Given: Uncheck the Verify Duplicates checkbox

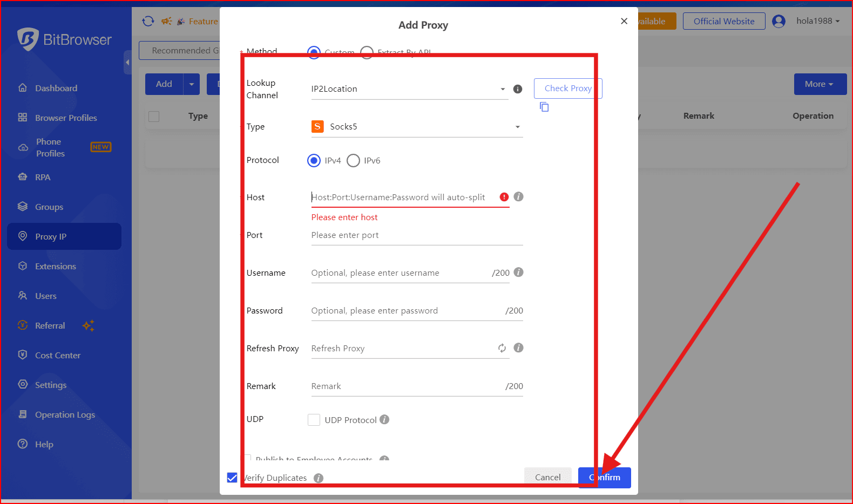Looking at the screenshot, I should click(232, 478).
